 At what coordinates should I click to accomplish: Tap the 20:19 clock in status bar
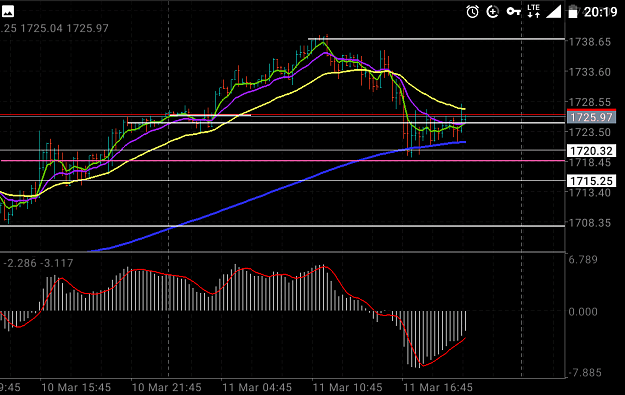tap(600, 12)
